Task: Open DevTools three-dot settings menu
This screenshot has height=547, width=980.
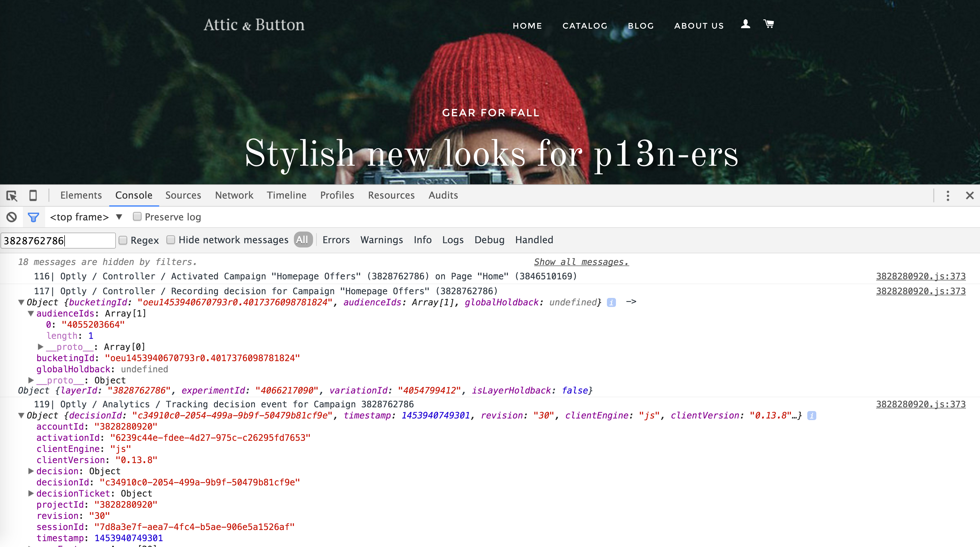Action: [x=948, y=196]
